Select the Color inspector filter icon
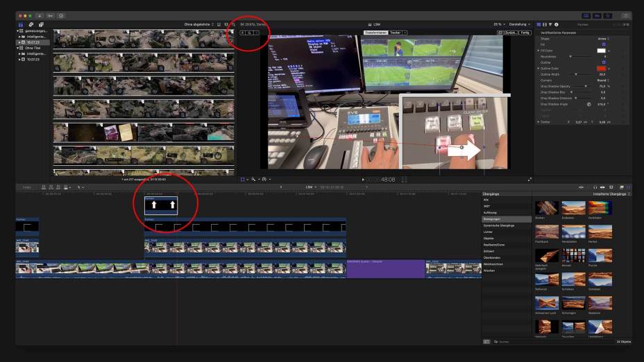The width and height of the screenshot is (644, 362). 550,25
